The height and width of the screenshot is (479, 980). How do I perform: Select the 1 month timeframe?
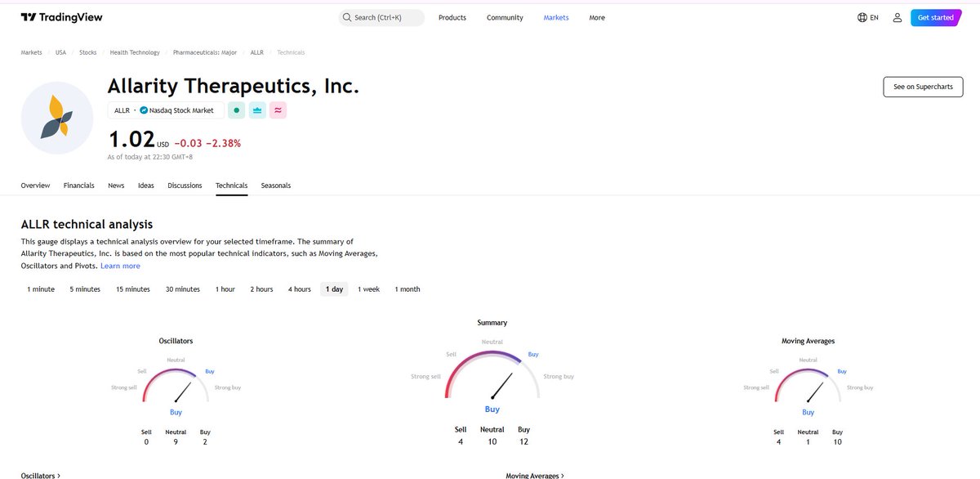click(408, 289)
